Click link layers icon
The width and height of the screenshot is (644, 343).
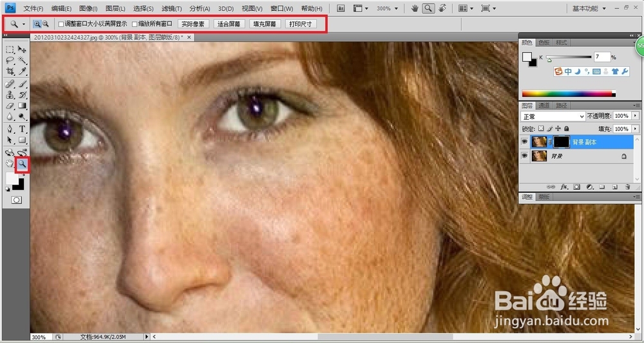tap(551, 187)
